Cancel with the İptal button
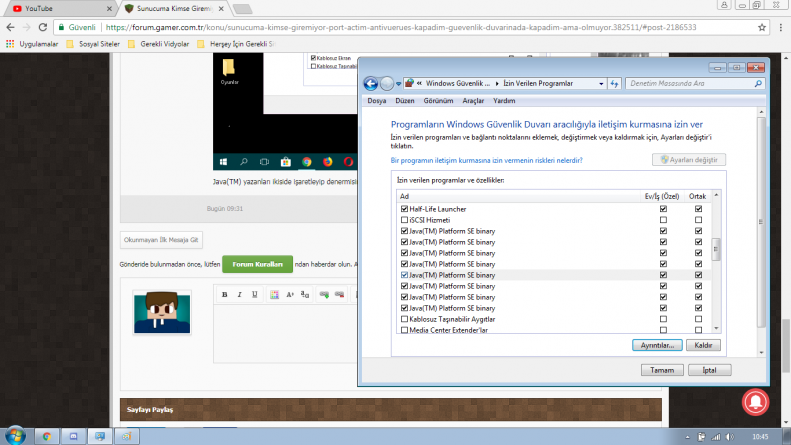The image size is (791, 445). [x=709, y=370]
